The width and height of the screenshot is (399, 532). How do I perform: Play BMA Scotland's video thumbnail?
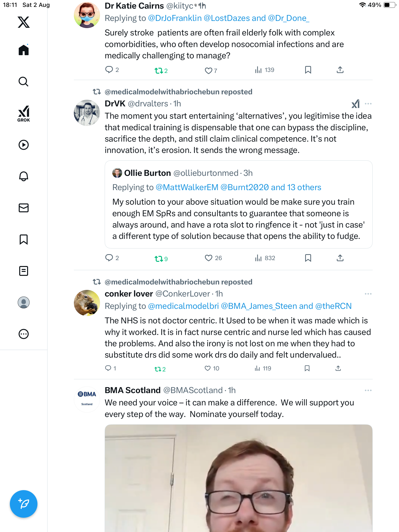click(x=238, y=478)
